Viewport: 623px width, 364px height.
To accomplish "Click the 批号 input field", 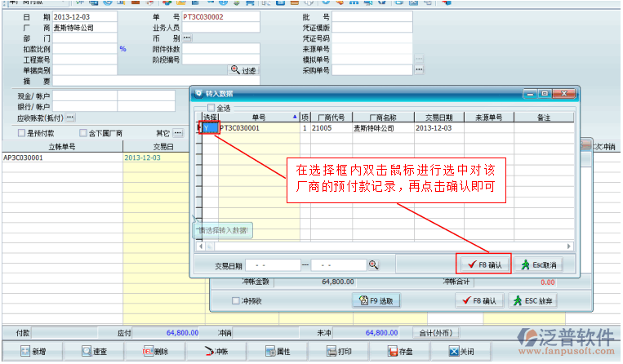I will (372, 16).
